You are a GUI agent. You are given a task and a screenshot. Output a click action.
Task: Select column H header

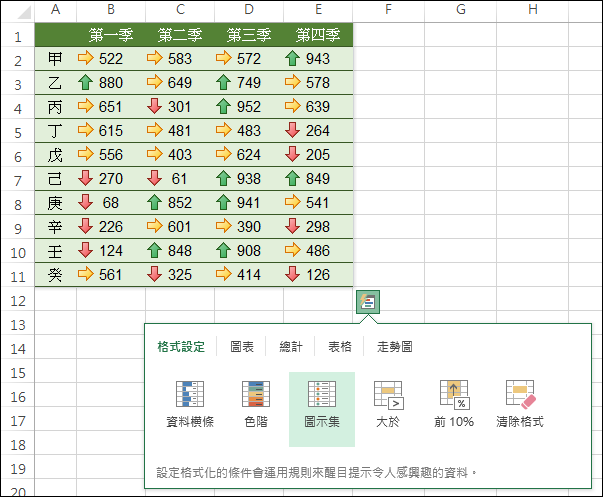coord(532,10)
